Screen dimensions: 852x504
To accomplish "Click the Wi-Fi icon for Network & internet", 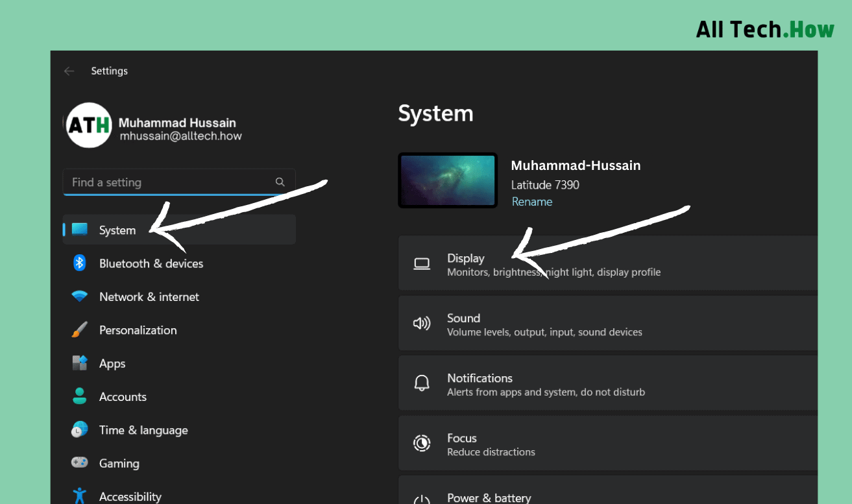I will click(x=79, y=296).
